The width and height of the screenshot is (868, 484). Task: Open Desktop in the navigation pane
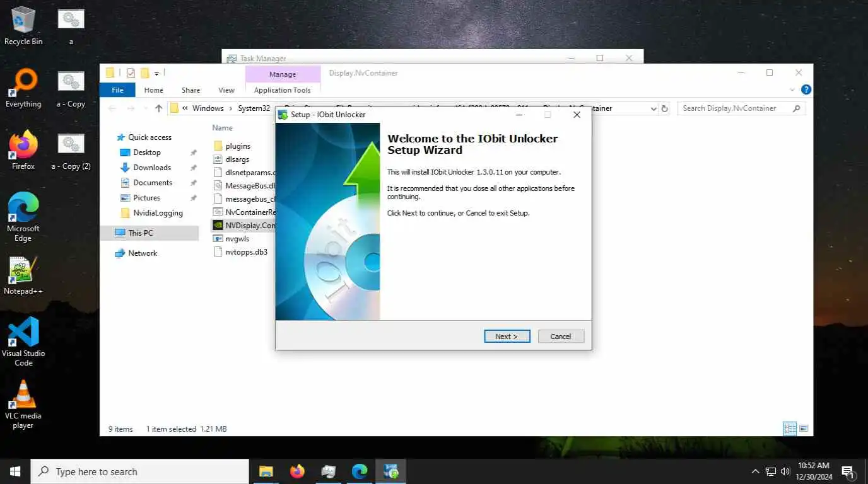(x=147, y=153)
